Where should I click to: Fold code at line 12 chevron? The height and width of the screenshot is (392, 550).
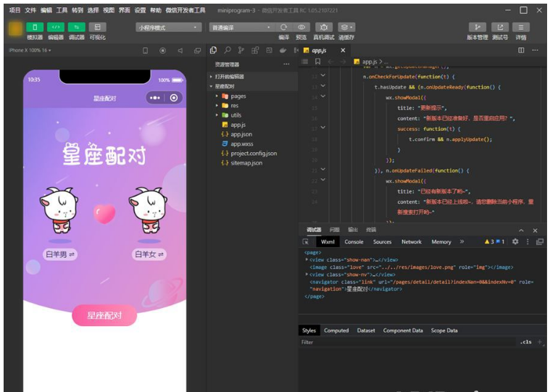(323, 75)
